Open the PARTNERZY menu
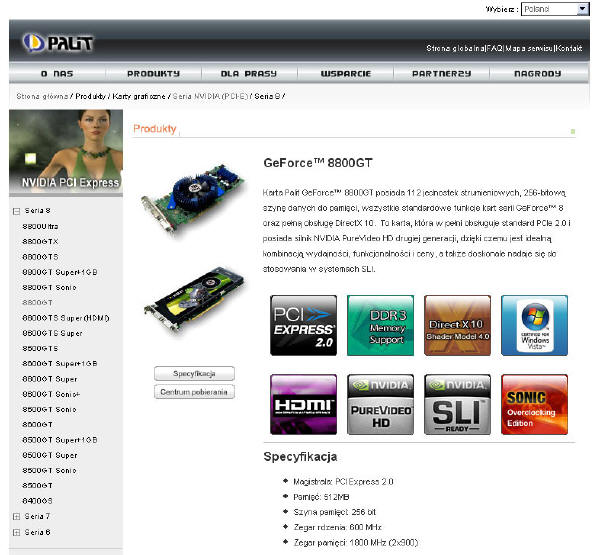 [442, 73]
